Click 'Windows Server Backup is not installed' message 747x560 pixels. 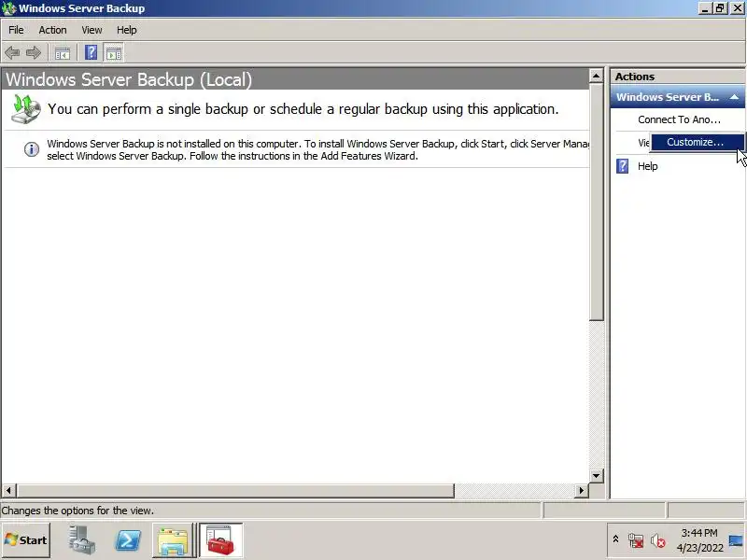317,149
